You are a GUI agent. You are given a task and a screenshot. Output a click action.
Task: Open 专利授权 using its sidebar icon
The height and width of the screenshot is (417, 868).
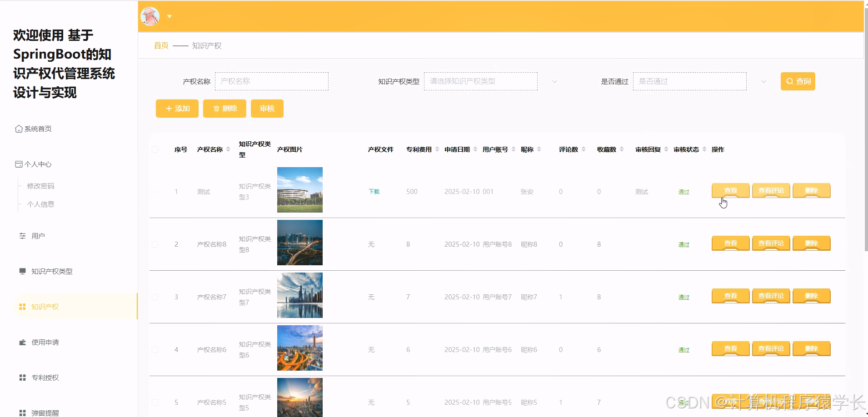tap(21, 377)
